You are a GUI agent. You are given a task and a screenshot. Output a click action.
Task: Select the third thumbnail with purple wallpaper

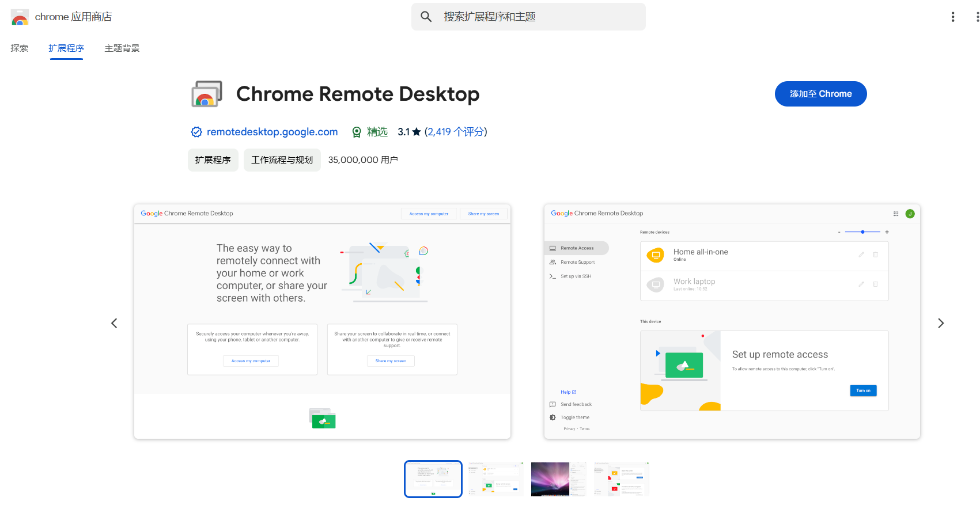(559, 479)
